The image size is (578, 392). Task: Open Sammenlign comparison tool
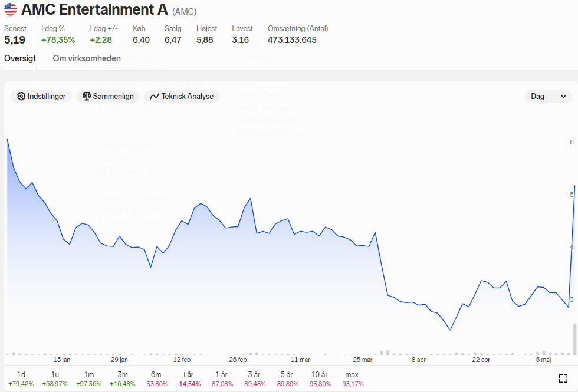(x=108, y=96)
